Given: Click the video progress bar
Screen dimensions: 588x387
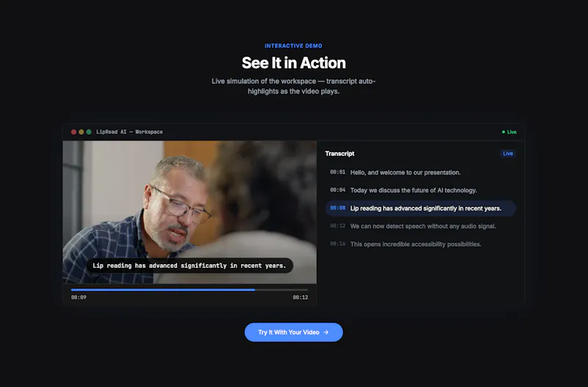Looking at the screenshot, I should point(190,290).
